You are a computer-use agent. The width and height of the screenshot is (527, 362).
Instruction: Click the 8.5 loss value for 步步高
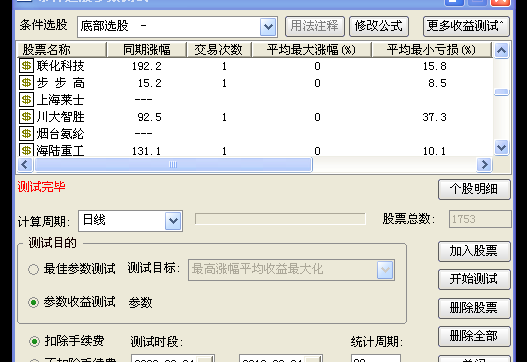pos(437,83)
